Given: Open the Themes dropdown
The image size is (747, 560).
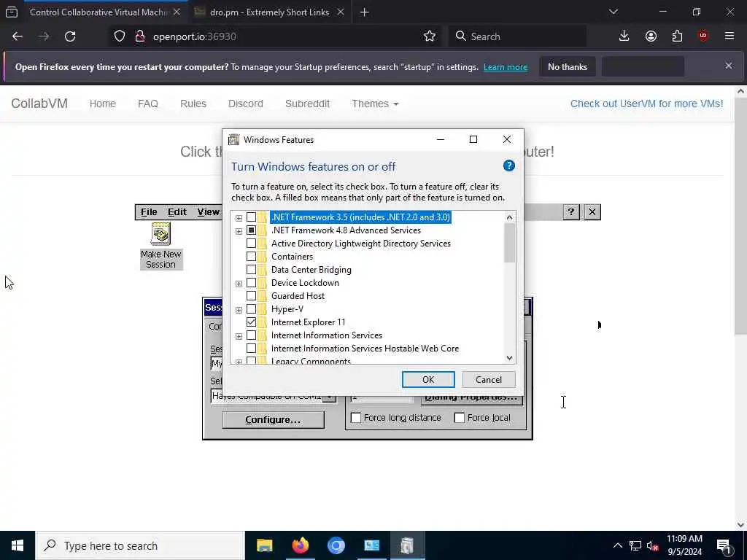Looking at the screenshot, I should tap(375, 104).
